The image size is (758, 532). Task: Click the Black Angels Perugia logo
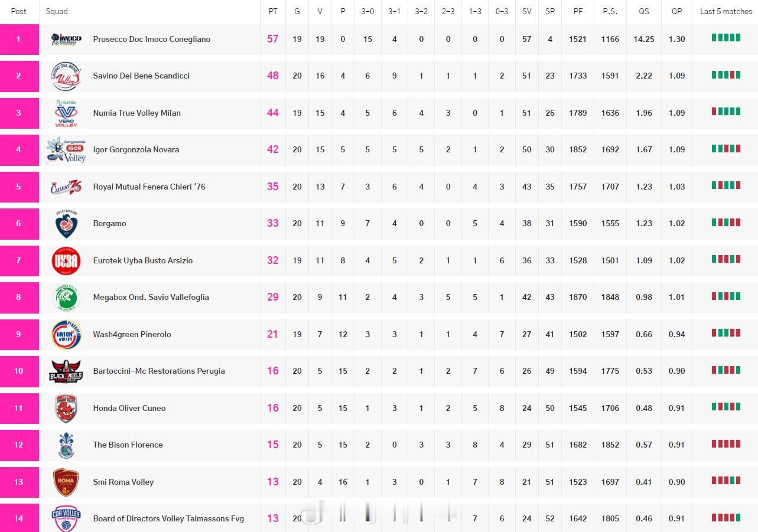pos(66,371)
